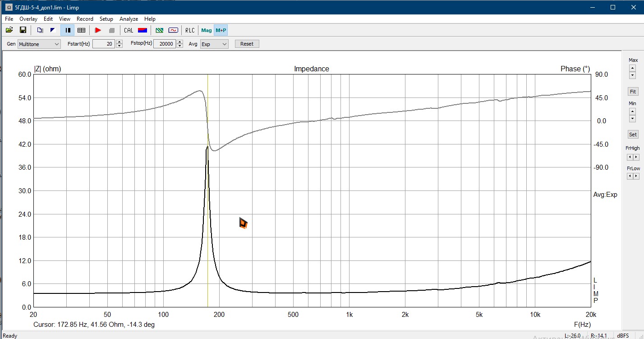This screenshot has width=644, height=339.
Task: Click the Set button
Action: click(633, 135)
